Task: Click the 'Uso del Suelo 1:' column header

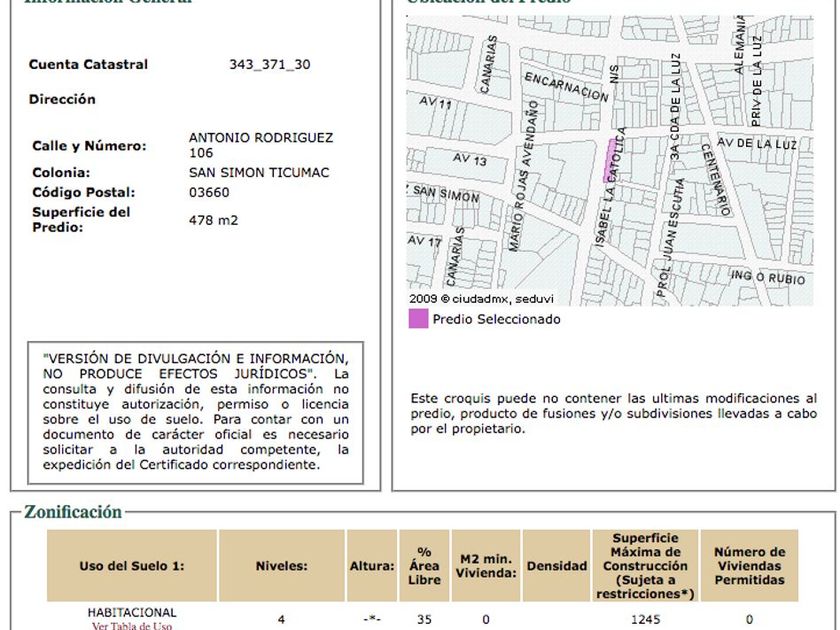Action: [x=132, y=566]
